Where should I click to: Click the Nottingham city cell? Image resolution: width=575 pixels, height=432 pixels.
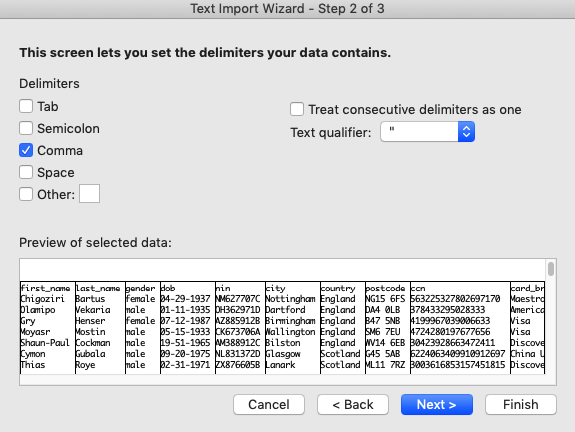tap(290, 299)
